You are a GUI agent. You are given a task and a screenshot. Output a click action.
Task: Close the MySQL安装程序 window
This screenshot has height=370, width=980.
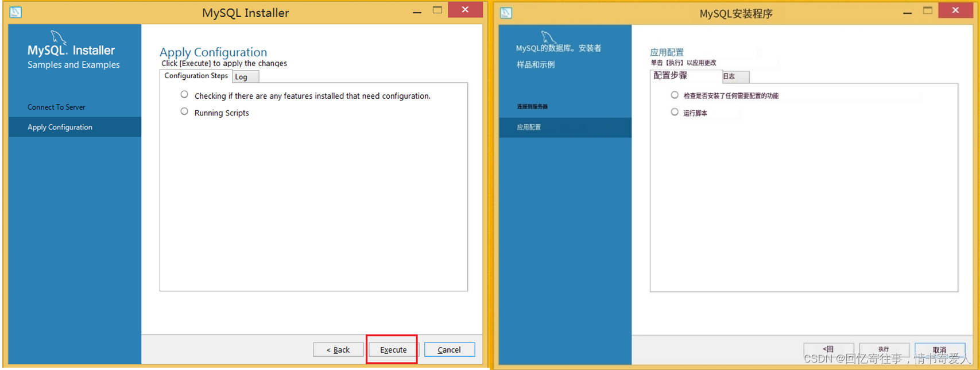[x=955, y=10]
